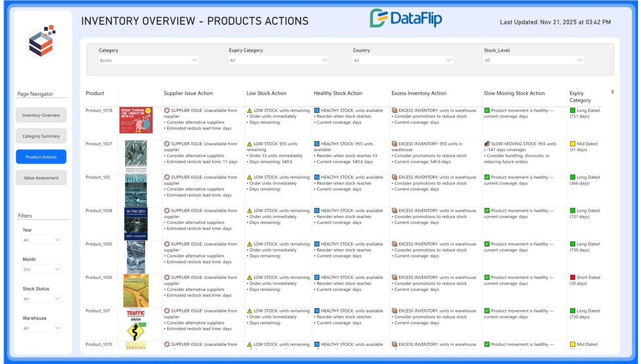Click low stock warning icon for Product_1027

249,144
